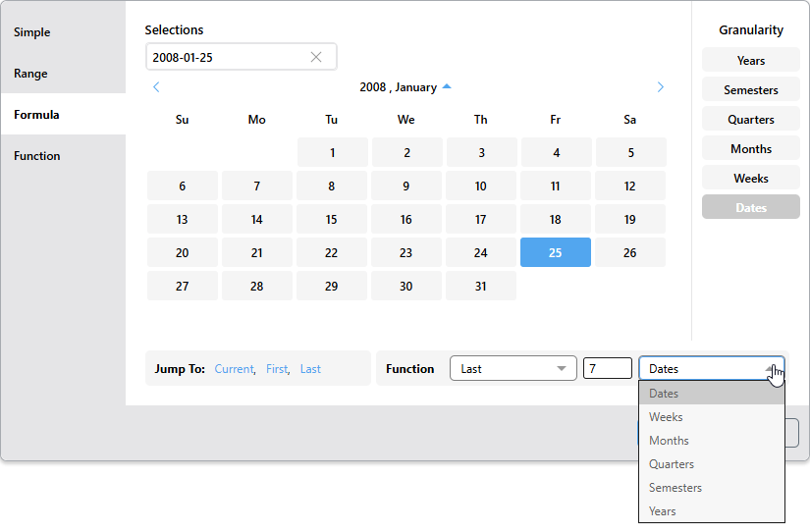
Task: Select January 15 in the calendar
Action: [332, 220]
